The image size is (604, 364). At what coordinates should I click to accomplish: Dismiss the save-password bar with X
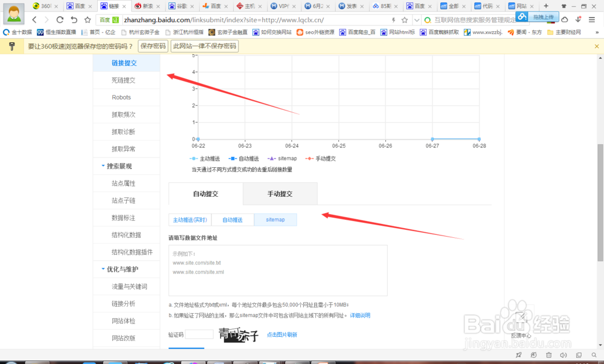click(597, 46)
